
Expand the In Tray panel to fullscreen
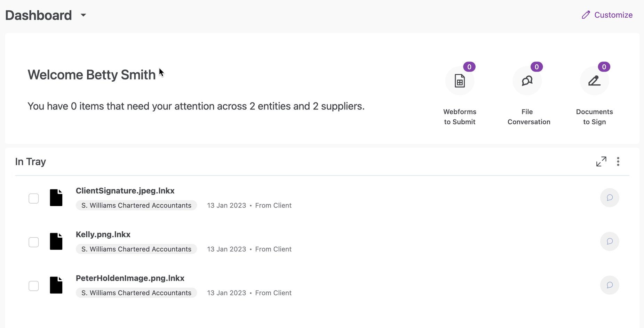coord(601,162)
